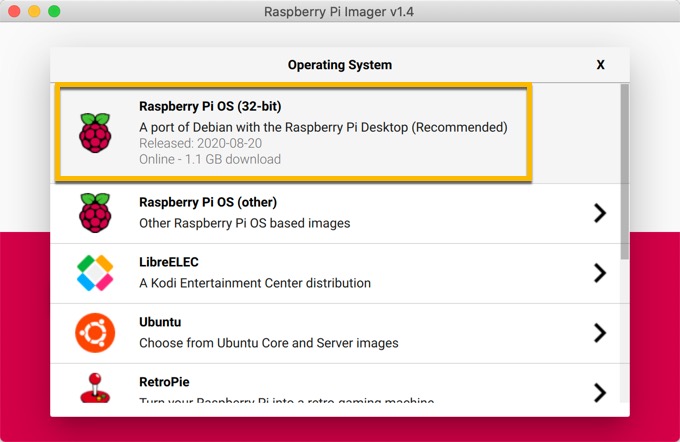Click the green macOS zoom button
This screenshot has height=442, width=680.
tap(54, 11)
